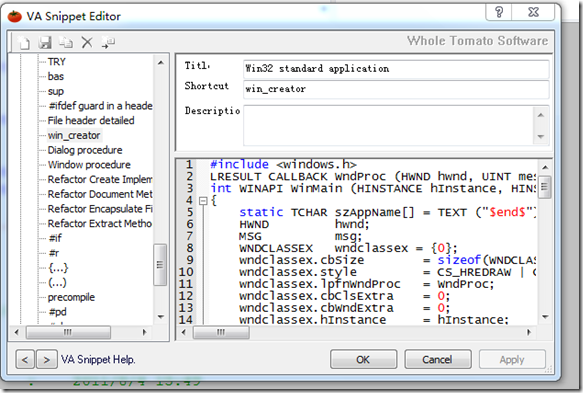This screenshot has height=393, width=583.
Task: Click the code editor horizontal scroll right arrow
Action: (x=529, y=332)
